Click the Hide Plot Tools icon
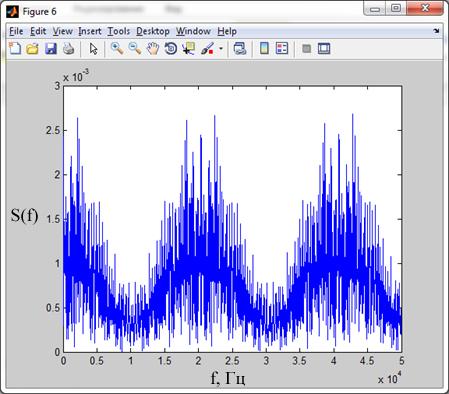 [x=306, y=49]
